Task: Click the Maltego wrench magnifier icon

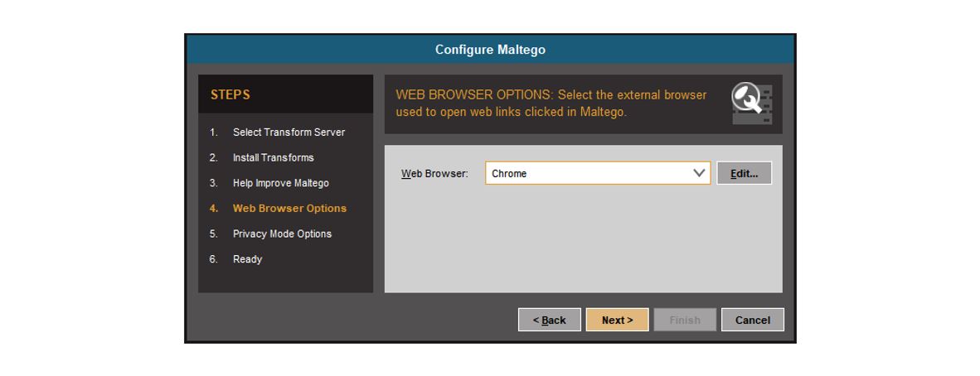Action: click(752, 104)
